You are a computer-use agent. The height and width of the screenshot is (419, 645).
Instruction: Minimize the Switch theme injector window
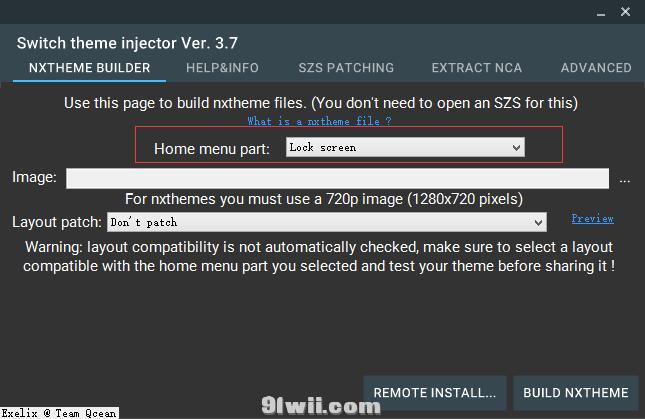pos(601,12)
